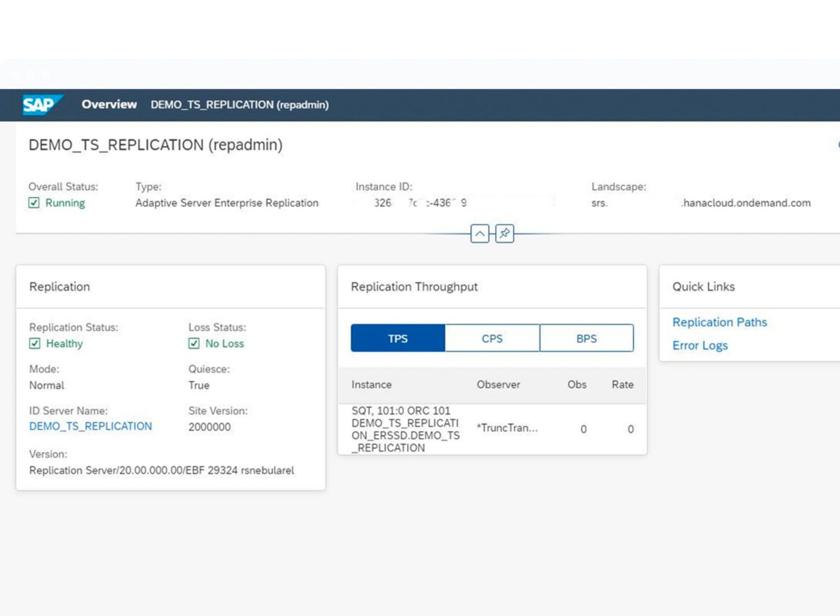Pin the header using the pin icon
Viewport: 840px width, 616px height.
click(x=505, y=234)
